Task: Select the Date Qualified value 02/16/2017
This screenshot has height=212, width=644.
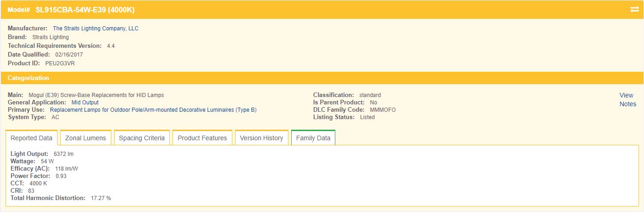Action: pos(69,55)
